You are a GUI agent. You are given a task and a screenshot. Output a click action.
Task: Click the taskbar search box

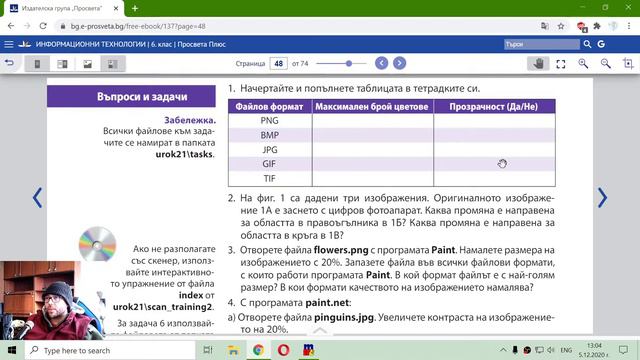(x=110, y=350)
